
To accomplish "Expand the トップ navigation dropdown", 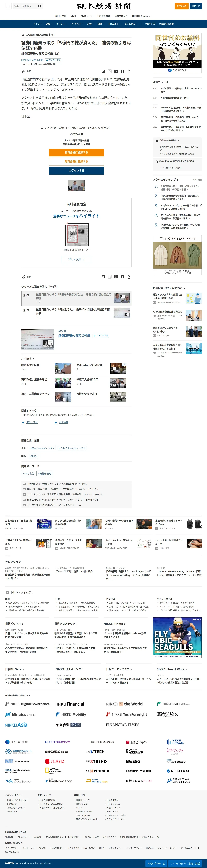I will tap(37, 24).
